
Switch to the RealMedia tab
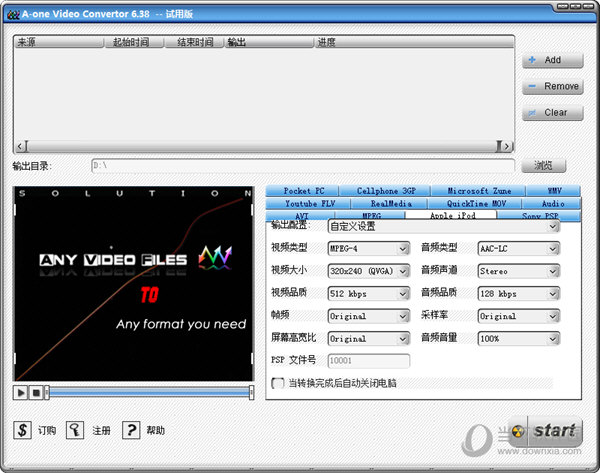(390, 203)
